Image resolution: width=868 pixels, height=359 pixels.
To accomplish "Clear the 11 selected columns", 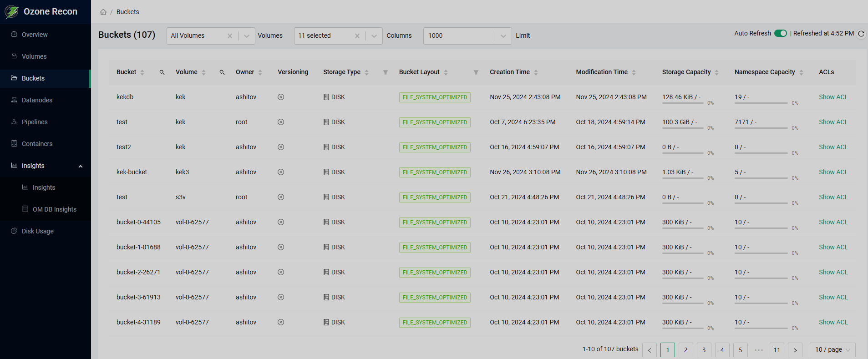I will tap(357, 36).
